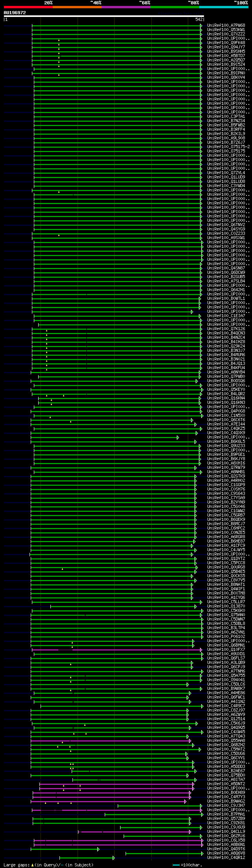
Task: Click the UniRef100_Q6C6T6 label
Action: (226, 420)
